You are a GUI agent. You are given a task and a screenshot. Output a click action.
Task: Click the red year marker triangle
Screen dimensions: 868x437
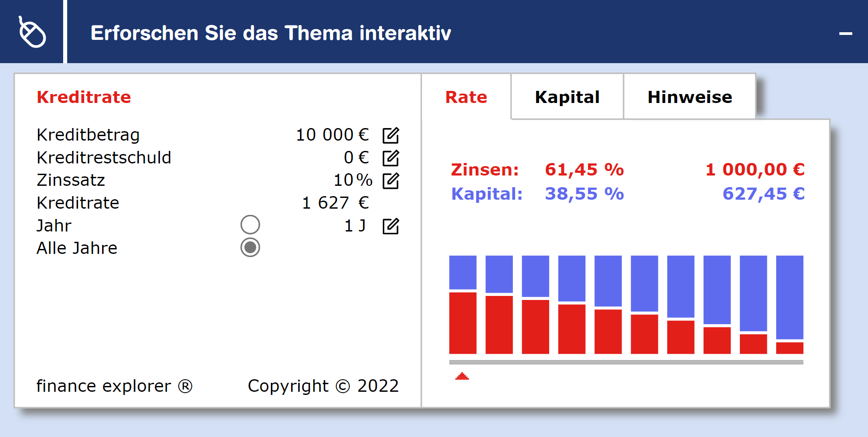click(x=462, y=376)
